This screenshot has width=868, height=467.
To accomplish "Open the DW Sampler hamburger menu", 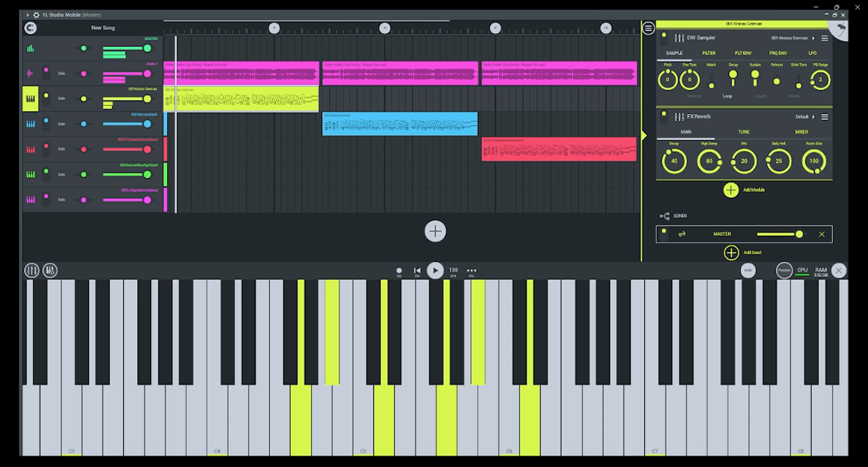I will tap(825, 38).
